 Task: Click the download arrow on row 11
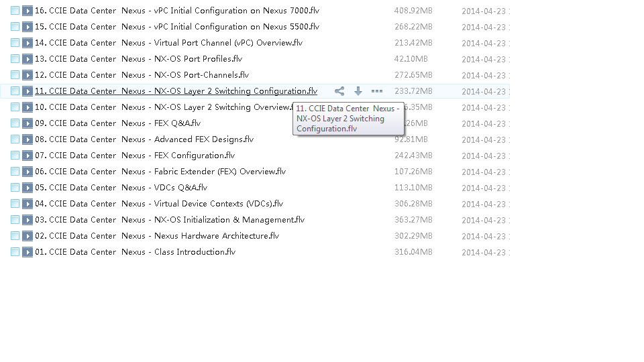click(x=358, y=91)
